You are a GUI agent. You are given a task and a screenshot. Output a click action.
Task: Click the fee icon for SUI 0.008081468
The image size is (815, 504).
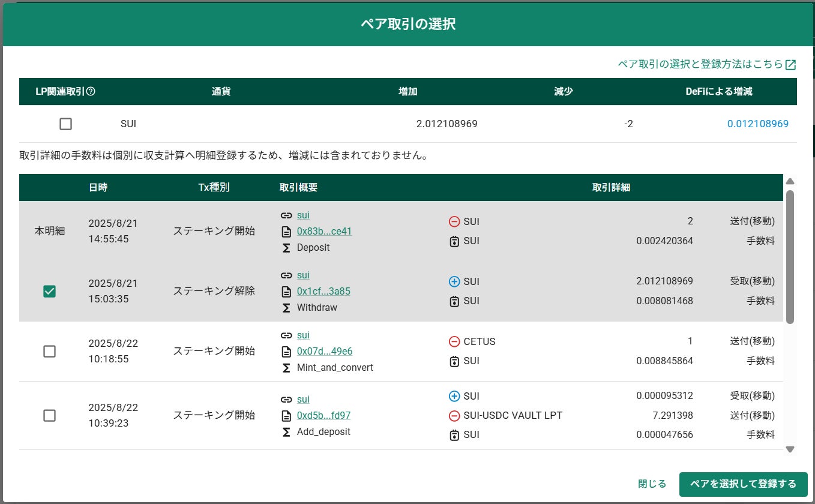454,301
